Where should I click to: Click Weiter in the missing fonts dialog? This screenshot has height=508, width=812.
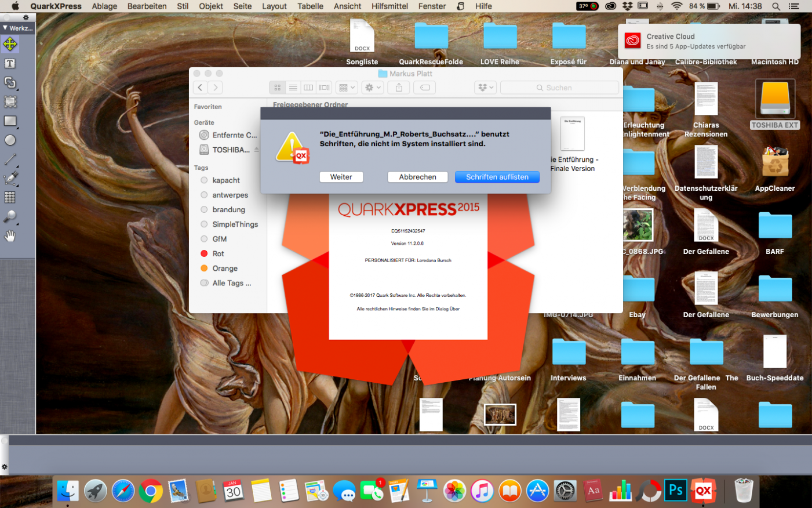(341, 177)
